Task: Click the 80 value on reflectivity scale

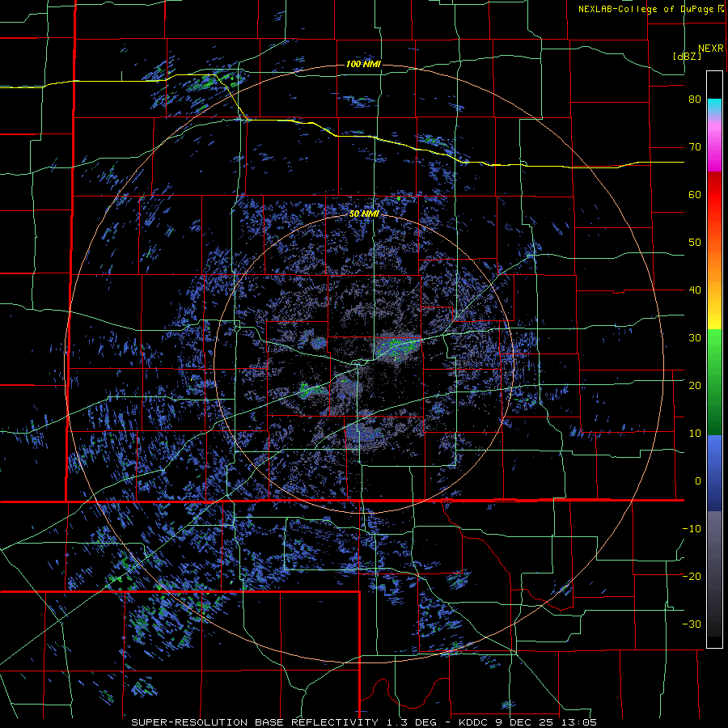Action: (695, 99)
